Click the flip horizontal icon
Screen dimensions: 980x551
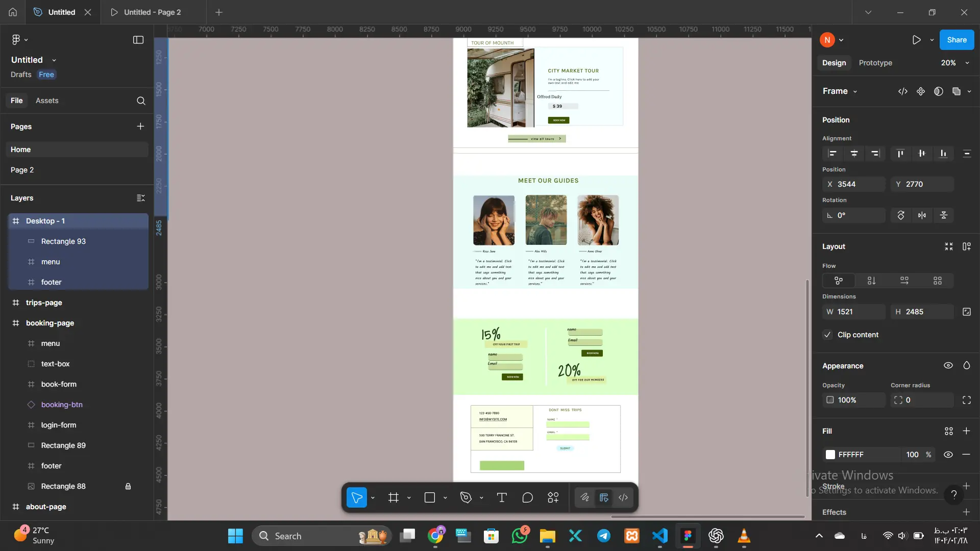click(x=922, y=215)
